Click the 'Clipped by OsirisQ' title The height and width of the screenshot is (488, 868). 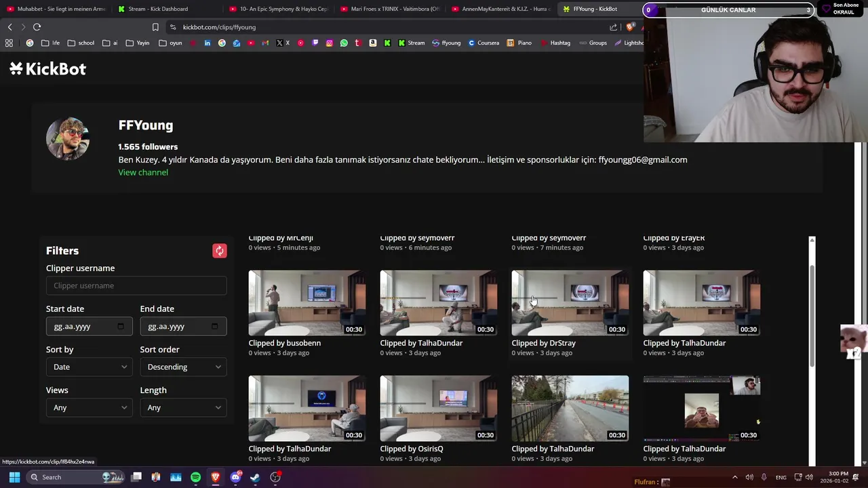[x=412, y=449]
